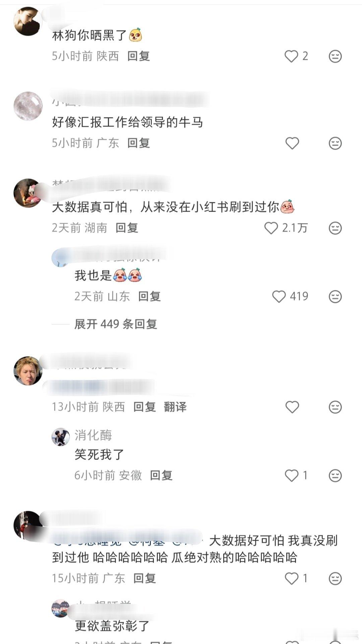The height and width of the screenshot is (644, 362).
Task: Reply to the 15小时前 广东 comment
Action: click(x=144, y=578)
